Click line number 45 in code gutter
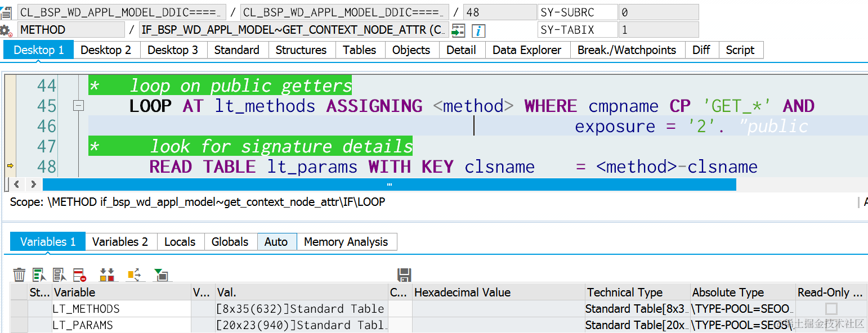 pyautogui.click(x=47, y=106)
